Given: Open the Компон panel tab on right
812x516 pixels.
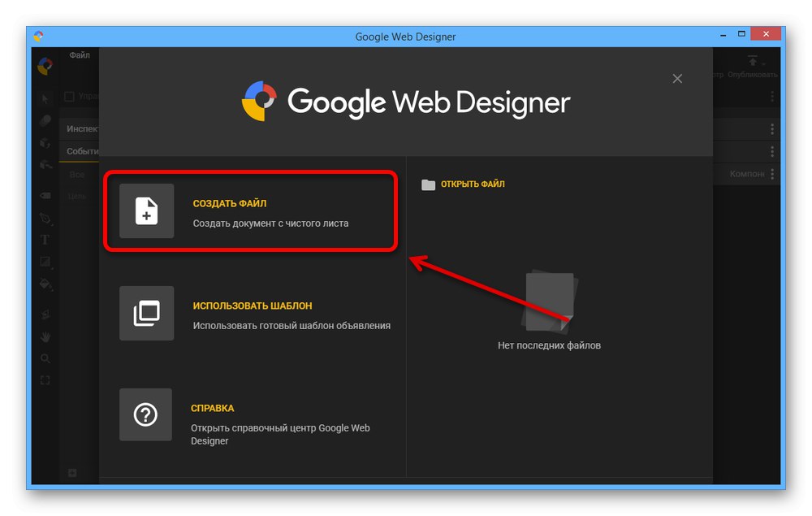Looking at the screenshot, I should [x=747, y=174].
